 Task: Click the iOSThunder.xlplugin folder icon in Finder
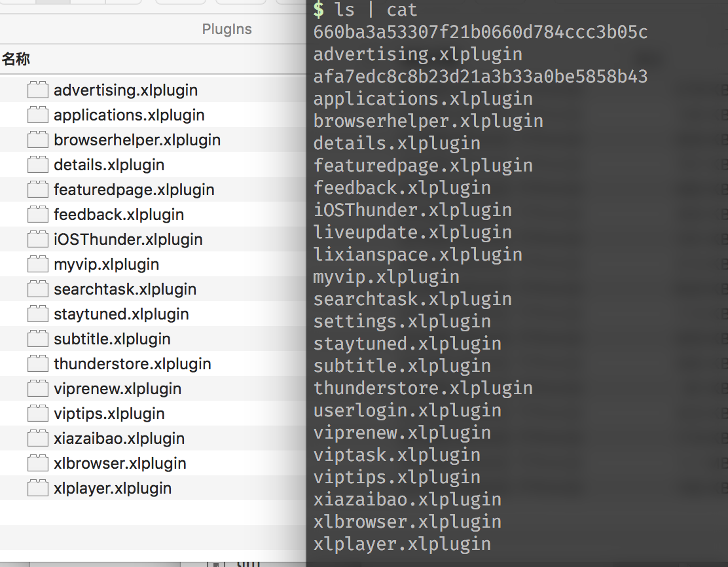coord(38,240)
